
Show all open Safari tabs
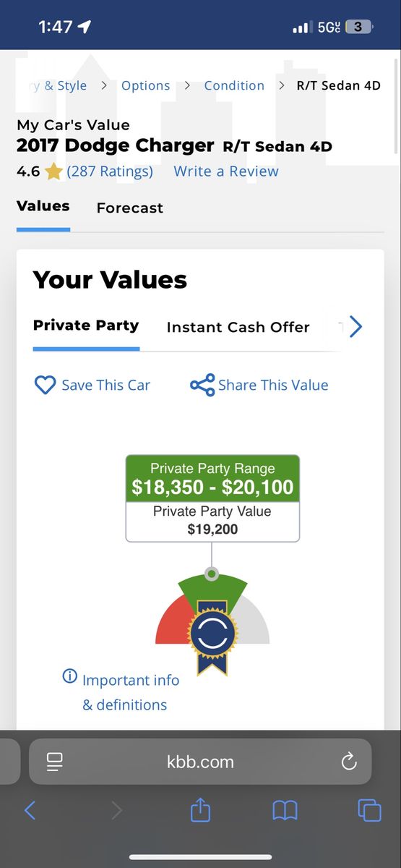(369, 809)
